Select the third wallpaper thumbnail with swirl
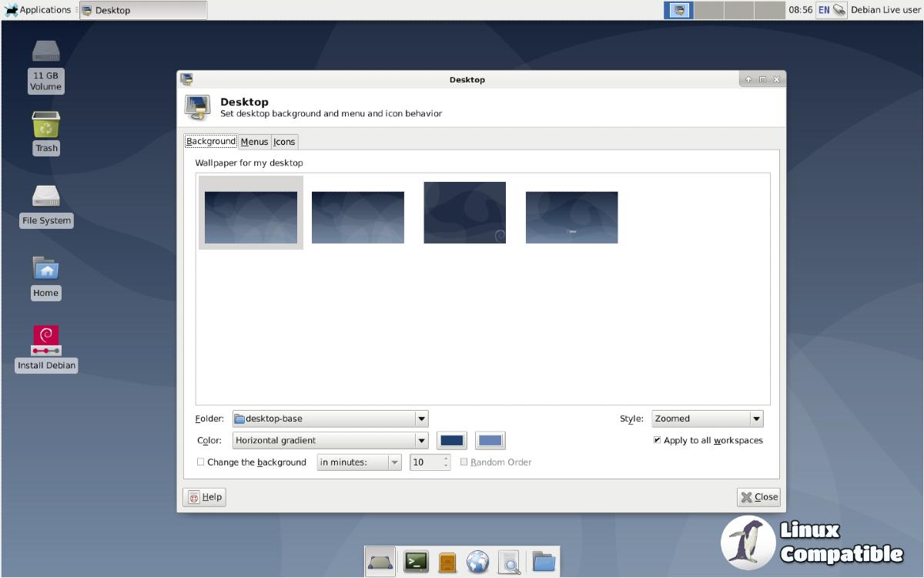Screen dimensions: 924x578 [465, 213]
